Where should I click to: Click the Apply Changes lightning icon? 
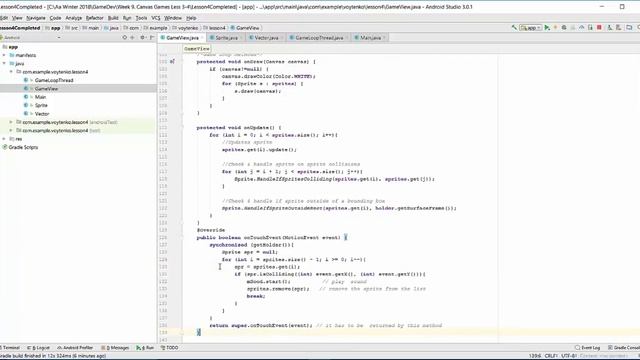pos(555,28)
